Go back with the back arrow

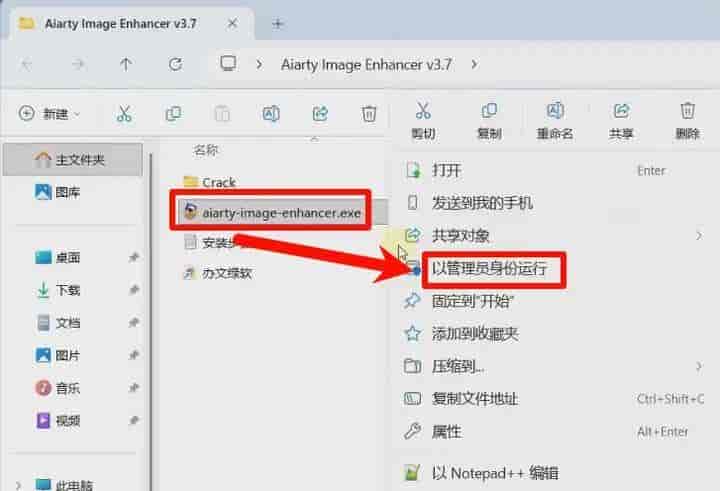[x=27, y=64]
